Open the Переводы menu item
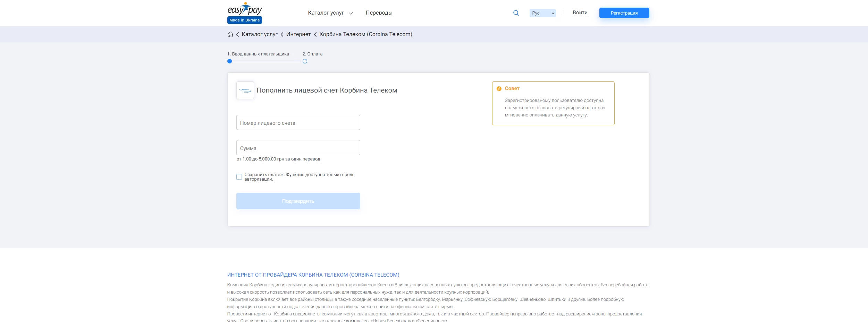The width and height of the screenshot is (868, 322). [x=379, y=13]
